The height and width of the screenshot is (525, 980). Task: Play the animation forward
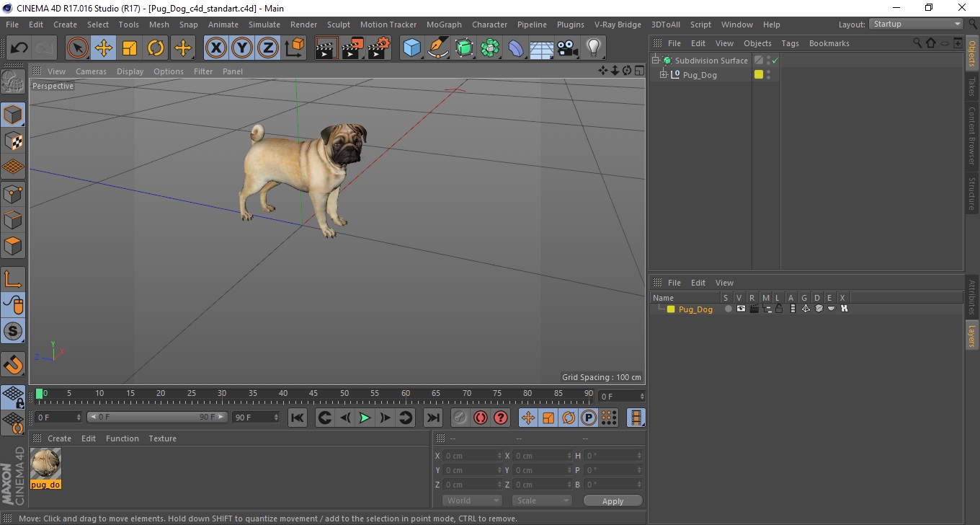click(x=365, y=418)
